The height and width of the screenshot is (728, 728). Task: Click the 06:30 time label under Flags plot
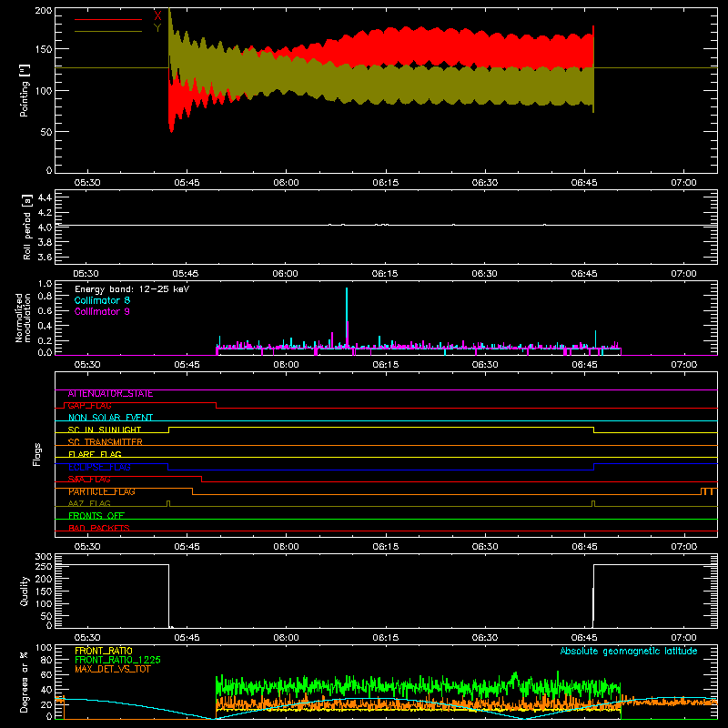(485, 547)
